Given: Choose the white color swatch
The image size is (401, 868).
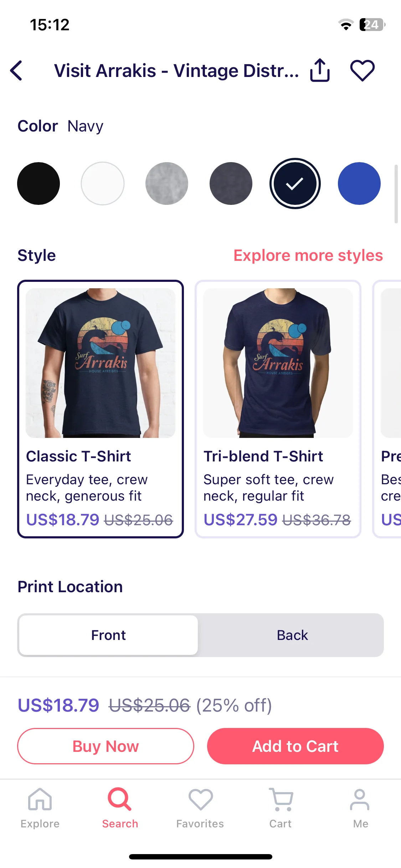Looking at the screenshot, I should point(103,184).
